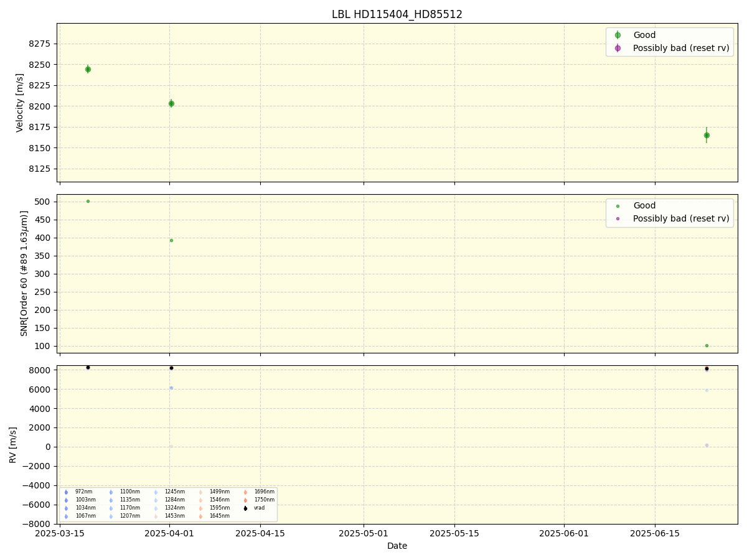This screenshot has width=747, height=560.
Task: Pick the 1207nm legend marker
Action: point(111,516)
